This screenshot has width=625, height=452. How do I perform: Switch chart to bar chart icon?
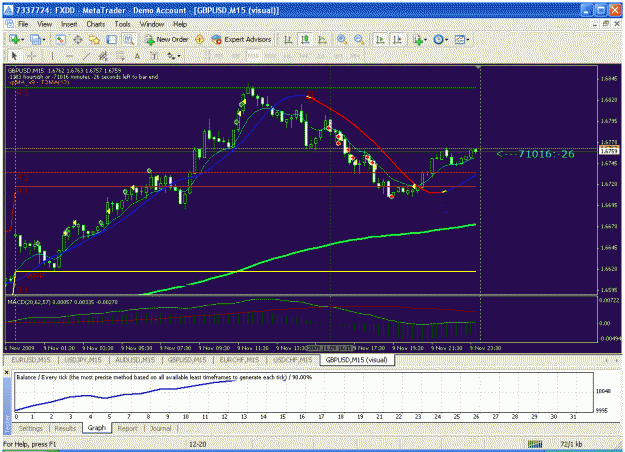click(x=288, y=39)
